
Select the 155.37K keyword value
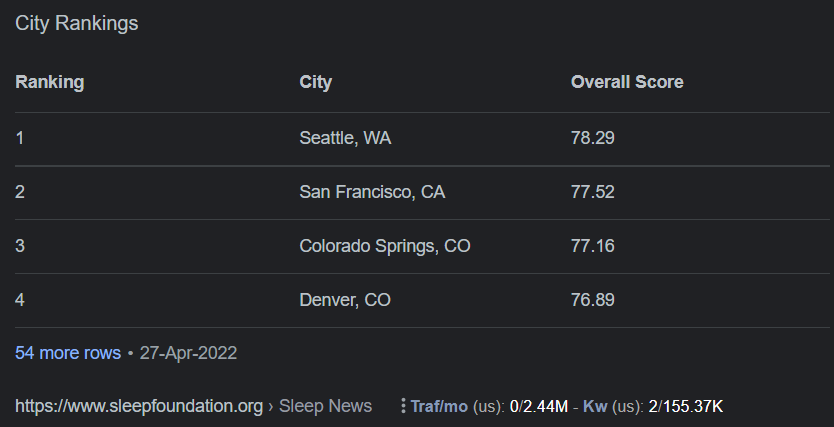(x=692, y=407)
